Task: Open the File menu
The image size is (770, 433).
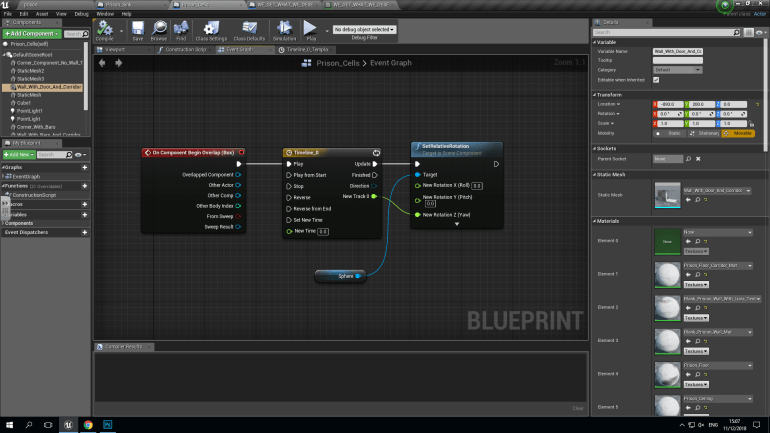Action: pyautogui.click(x=8, y=14)
